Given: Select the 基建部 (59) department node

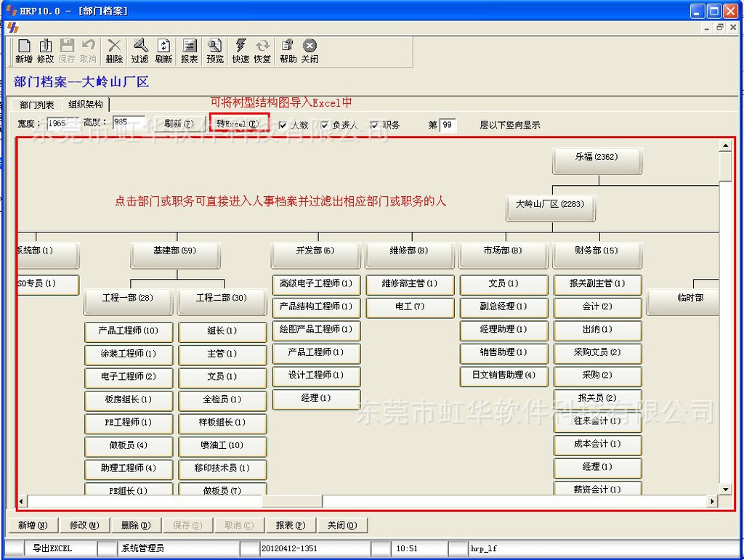Looking at the screenshot, I should click(x=175, y=251).
